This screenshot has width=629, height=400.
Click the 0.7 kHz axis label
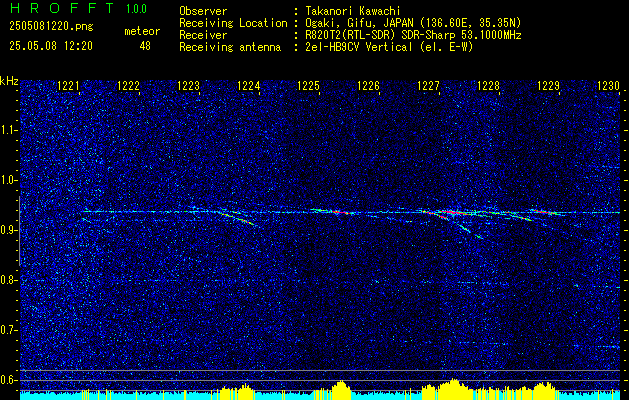pos(8,330)
